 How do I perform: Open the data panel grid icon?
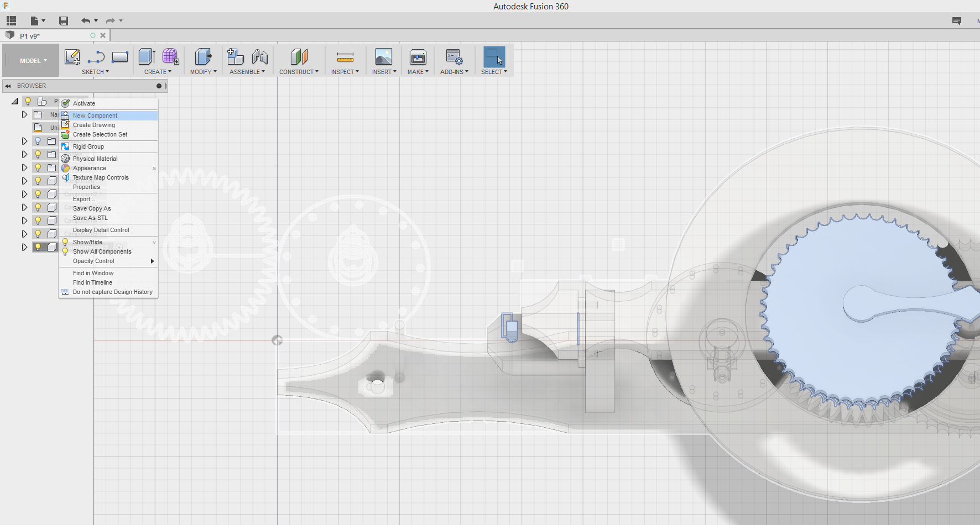[x=11, y=21]
